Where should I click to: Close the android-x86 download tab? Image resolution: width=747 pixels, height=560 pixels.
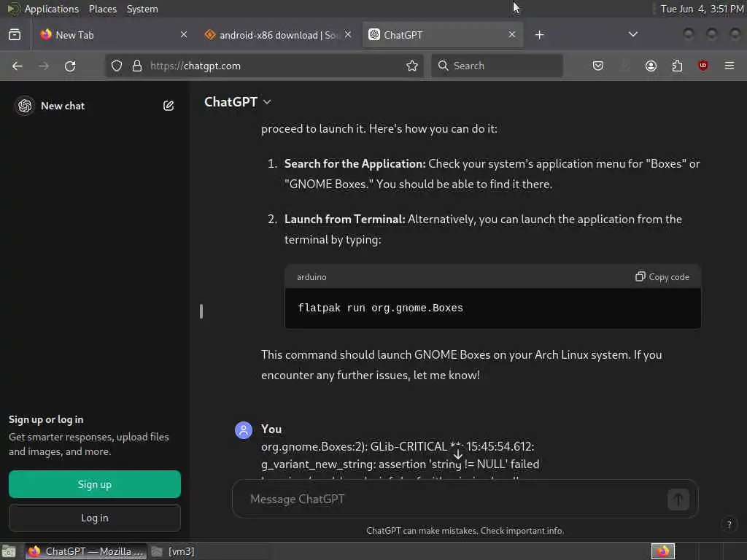coord(348,35)
